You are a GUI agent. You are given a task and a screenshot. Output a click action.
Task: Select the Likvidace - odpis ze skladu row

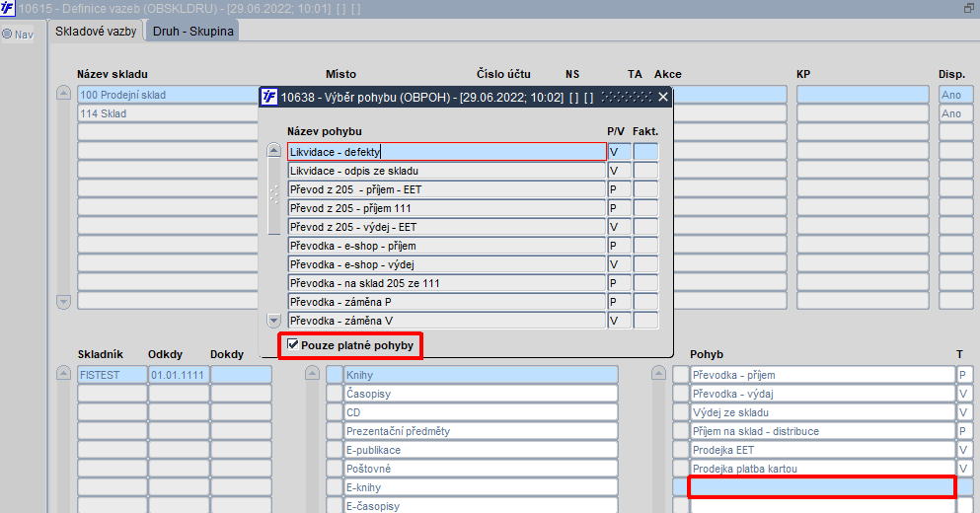click(447, 171)
